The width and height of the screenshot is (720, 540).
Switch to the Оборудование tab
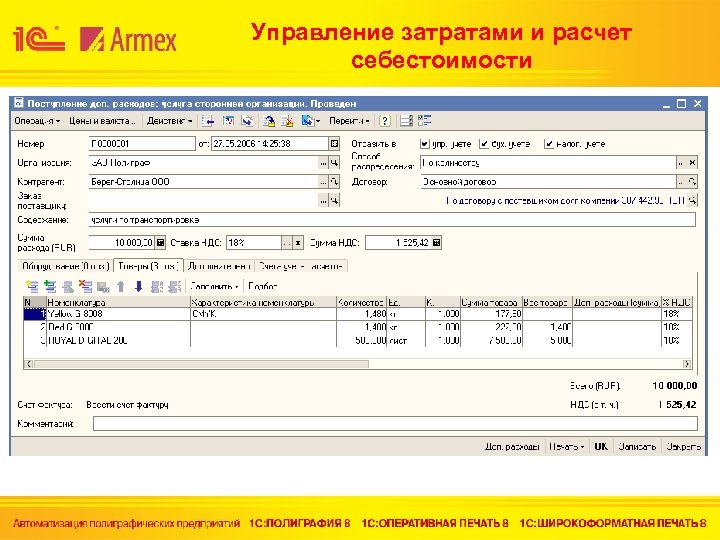tap(65, 266)
